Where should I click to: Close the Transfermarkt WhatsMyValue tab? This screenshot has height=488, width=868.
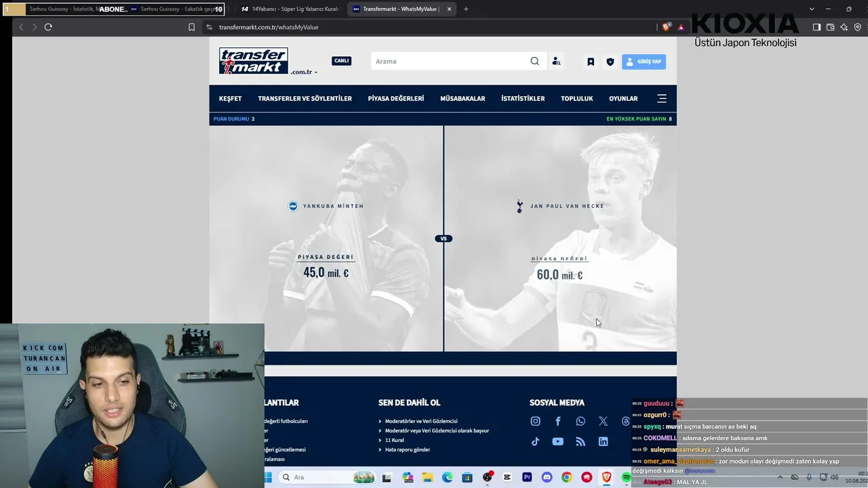point(449,9)
